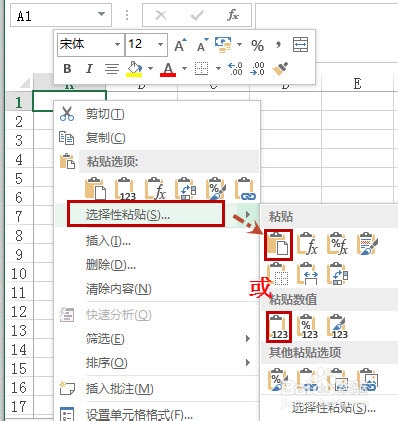Click Paste Special link at submenu bottom

(x=334, y=407)
